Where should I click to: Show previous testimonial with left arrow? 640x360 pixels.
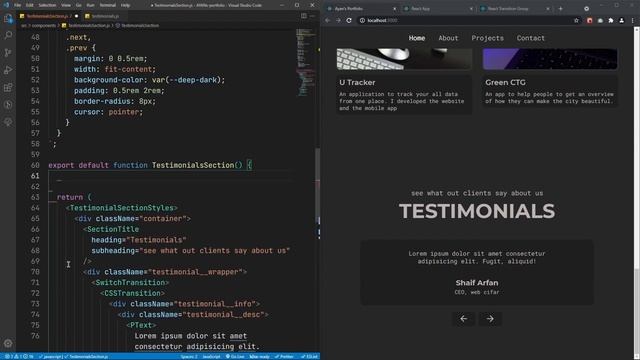tap(464, 319)
